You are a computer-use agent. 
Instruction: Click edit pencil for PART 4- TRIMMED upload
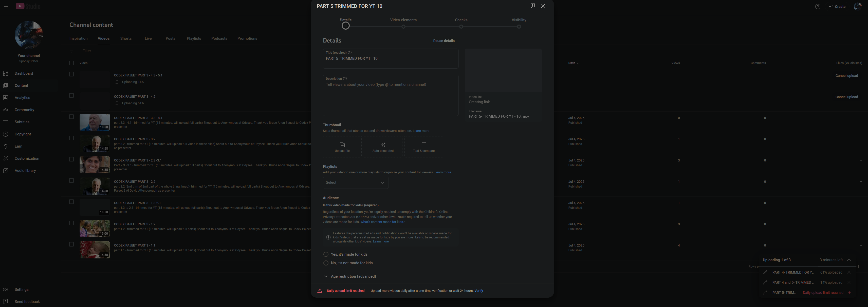point(765,272)
